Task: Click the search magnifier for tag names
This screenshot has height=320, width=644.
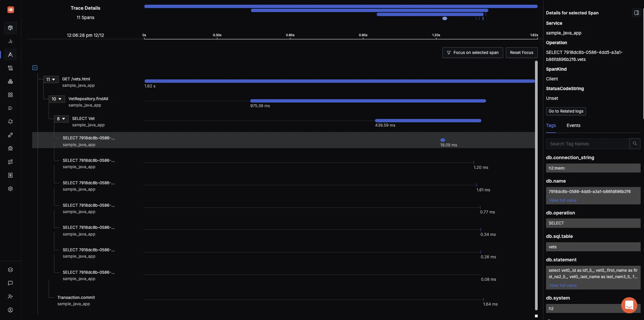Action: (x=635, y=144)
